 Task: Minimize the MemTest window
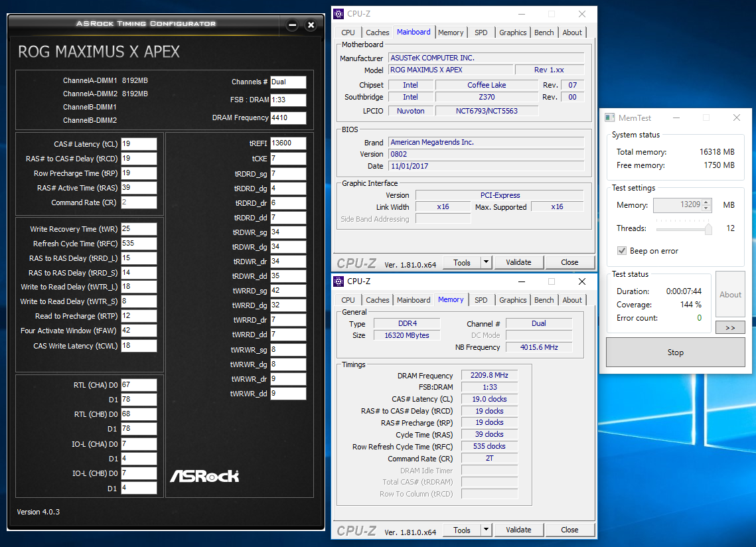tap(676, 117)
